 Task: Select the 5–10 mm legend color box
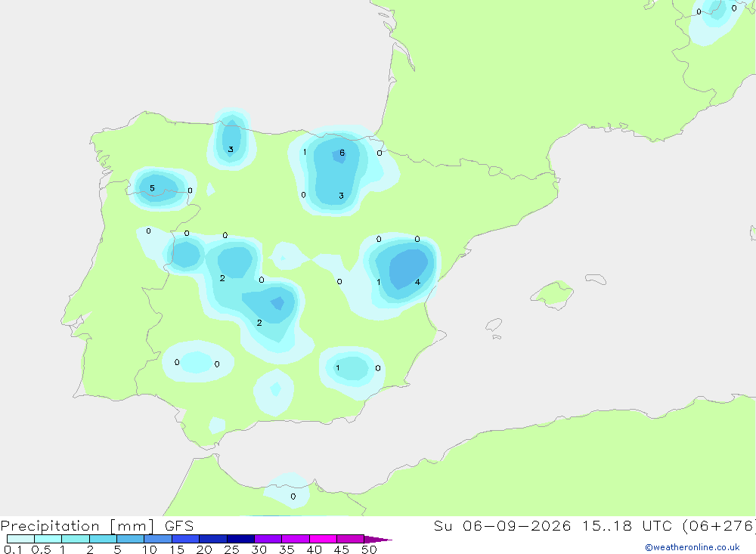131,539
